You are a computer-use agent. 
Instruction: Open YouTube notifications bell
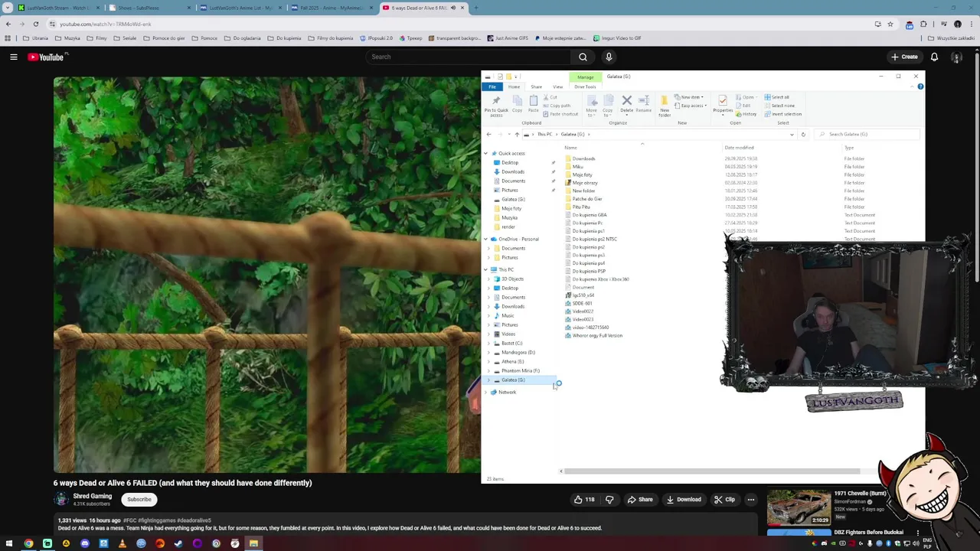(934, 57)
